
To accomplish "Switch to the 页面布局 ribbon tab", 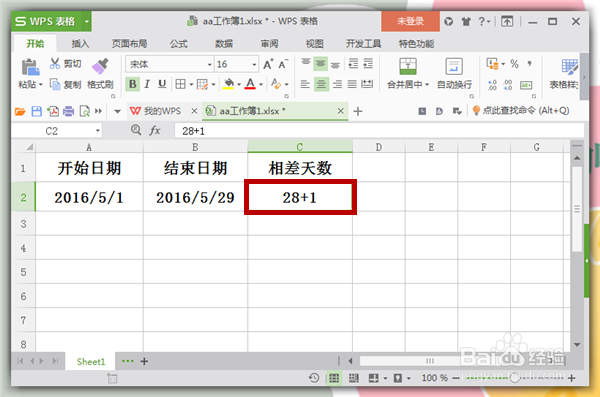I will pyautogui.click(x=130, y=44).
